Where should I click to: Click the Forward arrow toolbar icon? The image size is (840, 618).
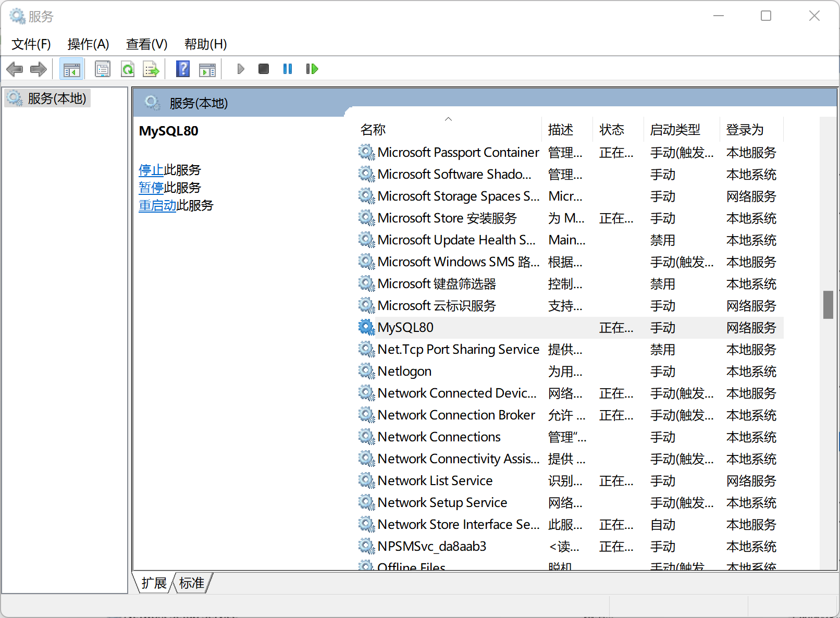pyautogui.click(x=39, y=69)
